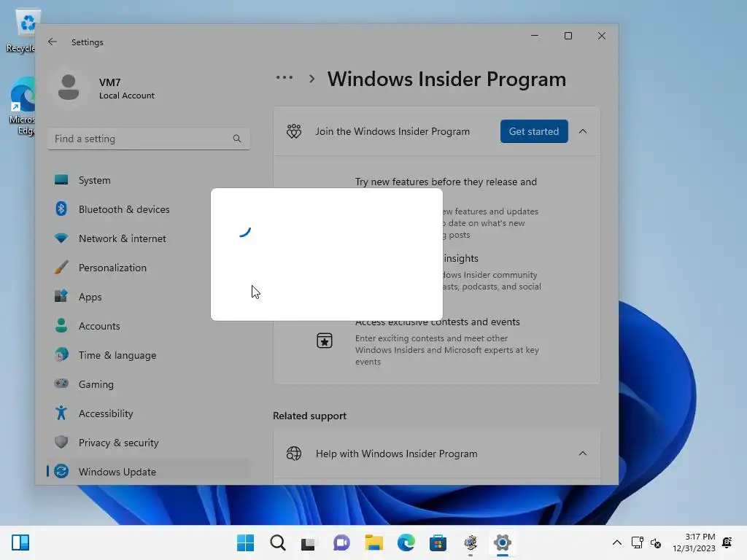Click the contests and events star icon
The width and height of the screenshot is (747, 560).
click(325, 341)
